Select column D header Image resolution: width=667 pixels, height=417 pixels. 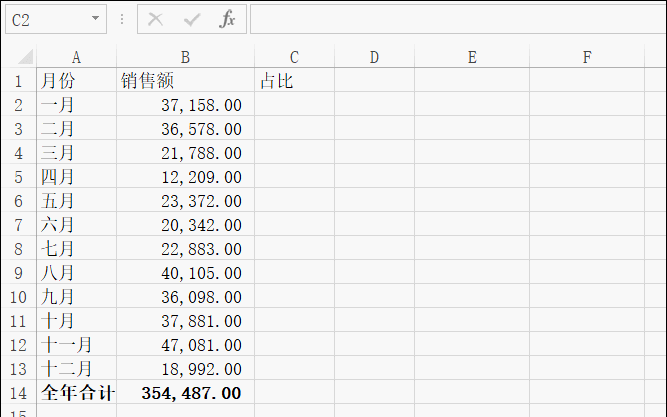374,57
